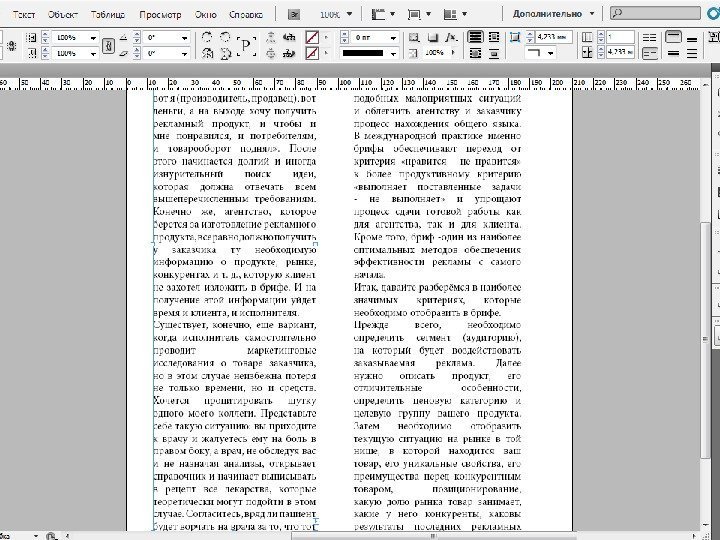Viewport: 720px width, 540px height.
Task: Click the P transform preview indicator
Action: (x=246, y=45)
